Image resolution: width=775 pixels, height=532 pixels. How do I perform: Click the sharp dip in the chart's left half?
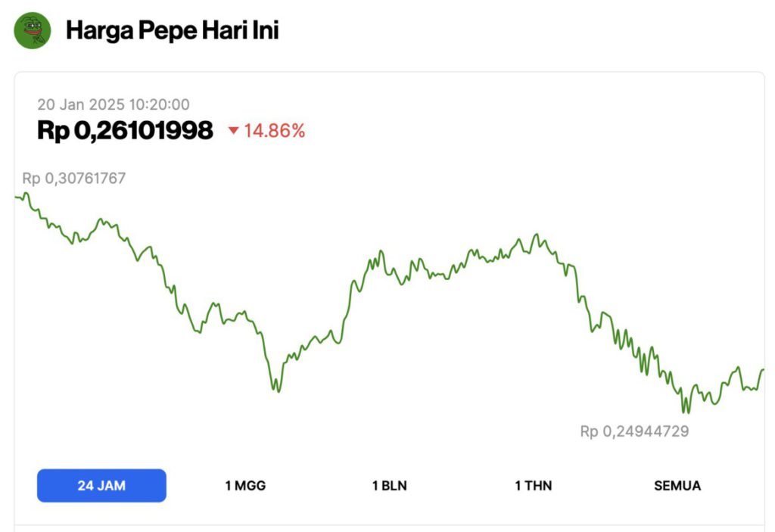(x=278, y=390)
